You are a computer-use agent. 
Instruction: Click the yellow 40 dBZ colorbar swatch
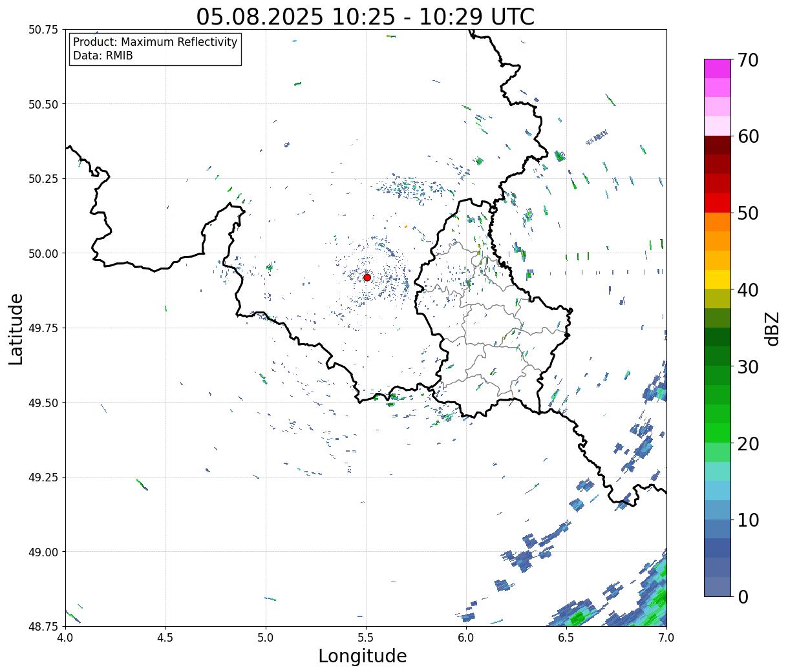(718, 280)
